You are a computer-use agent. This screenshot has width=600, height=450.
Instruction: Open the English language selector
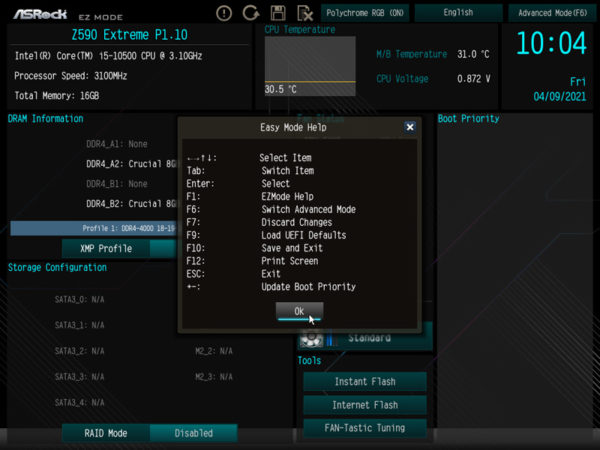pyautogui.click(x=458, y=13)
